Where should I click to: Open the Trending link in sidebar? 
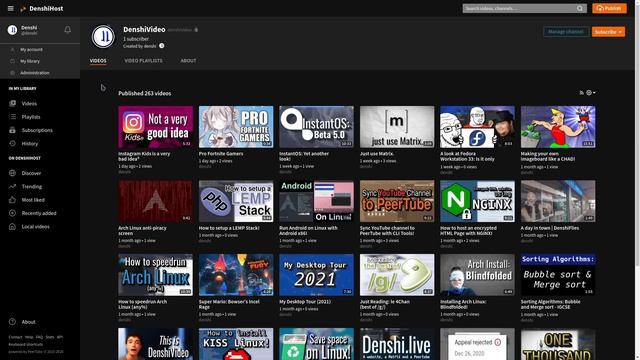[x=32, y=187]
